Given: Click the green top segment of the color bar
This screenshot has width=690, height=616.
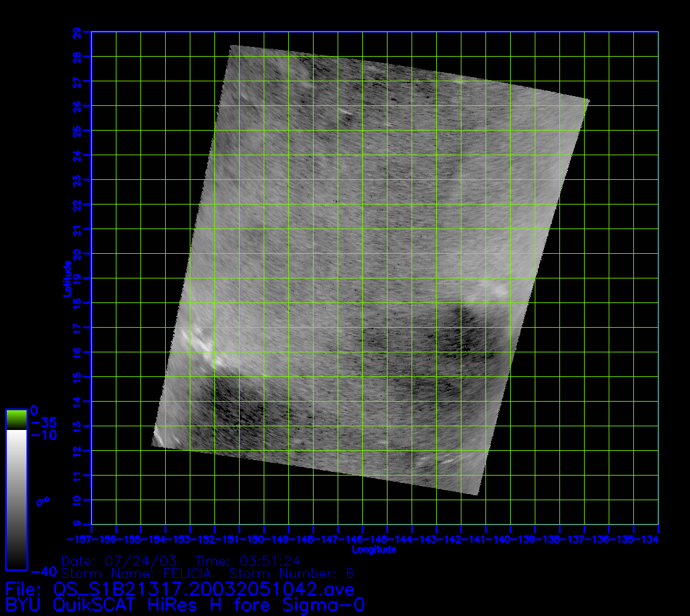Looking at the screenshot, I should (16, 419).
